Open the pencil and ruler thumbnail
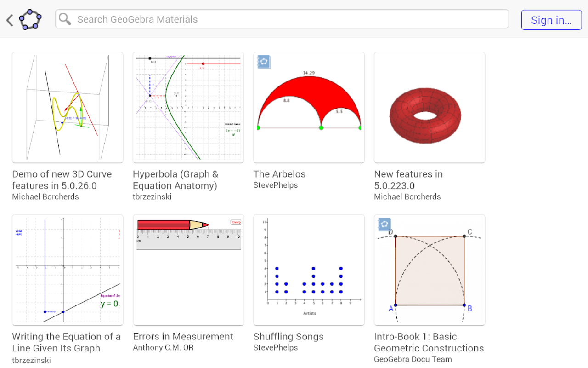The image size is (588, 368). pos(188,270)
